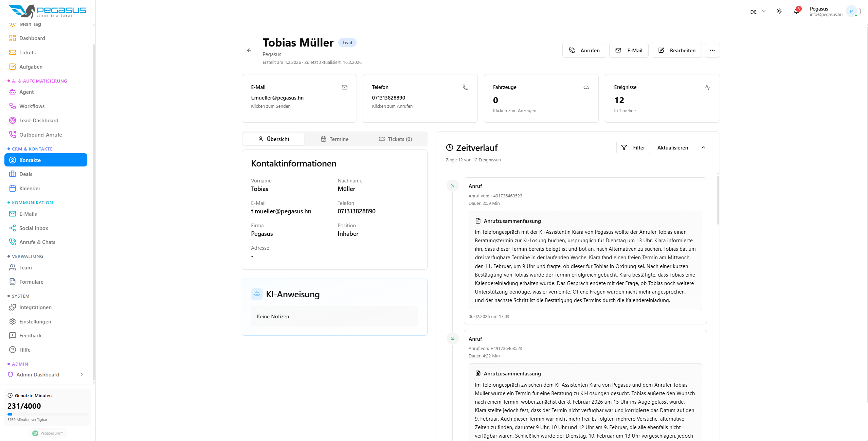Toggle the light/dark theme sun icon
The width and height of the screenshot is (868, 441).
click(779, 11)
